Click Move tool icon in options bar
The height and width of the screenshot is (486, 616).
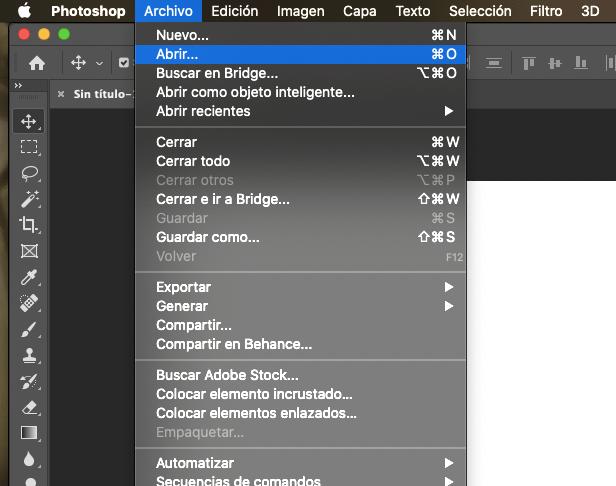click(78, 63)
